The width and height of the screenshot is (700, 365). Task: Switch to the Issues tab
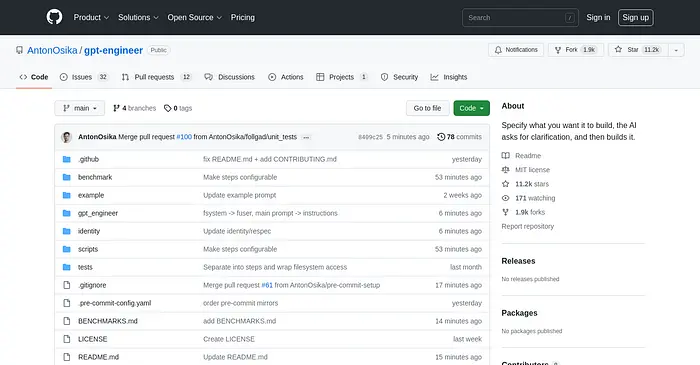(84, 77)
